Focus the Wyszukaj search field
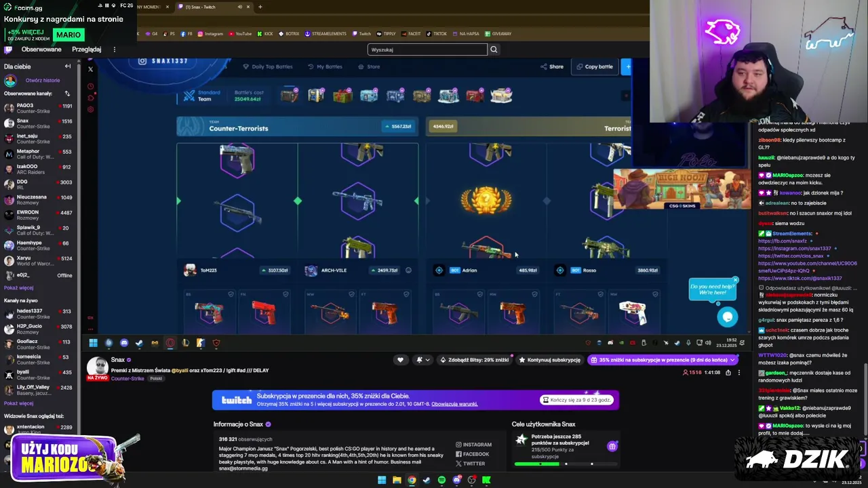 coord(427,49)
